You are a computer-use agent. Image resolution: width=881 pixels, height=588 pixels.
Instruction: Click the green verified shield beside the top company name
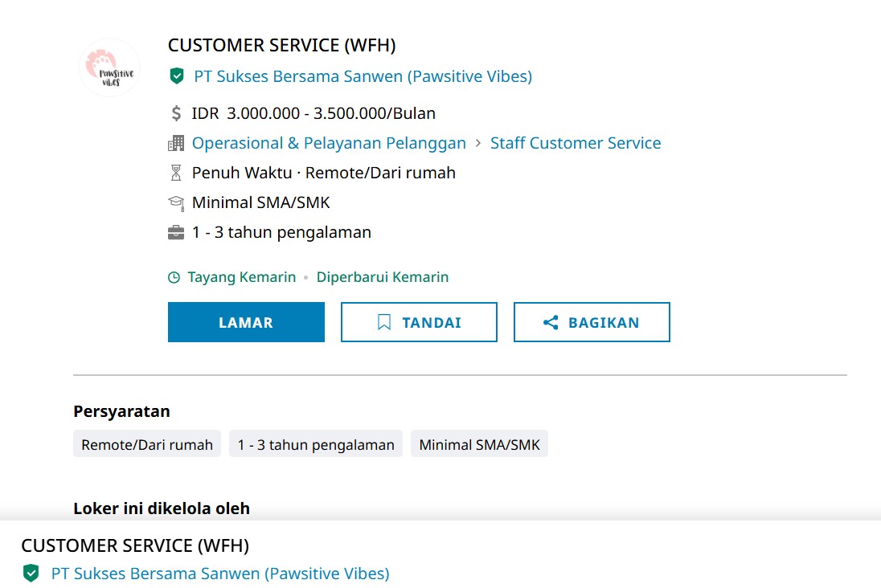click(176, 76)
